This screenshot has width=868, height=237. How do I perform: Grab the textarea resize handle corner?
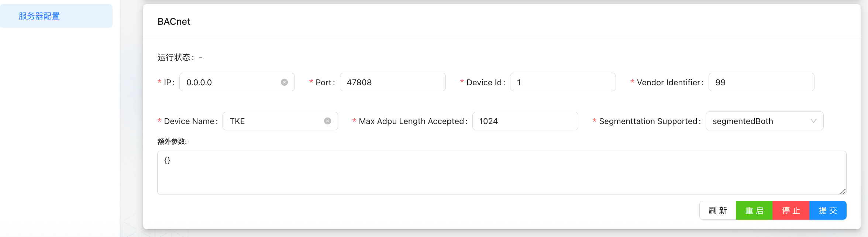[x=843, y=191]
